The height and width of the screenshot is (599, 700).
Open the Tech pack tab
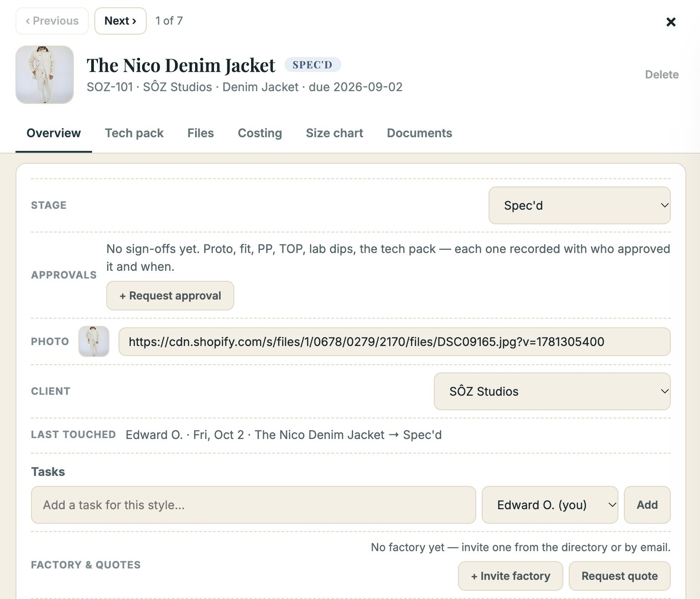[x=134, y=133]
